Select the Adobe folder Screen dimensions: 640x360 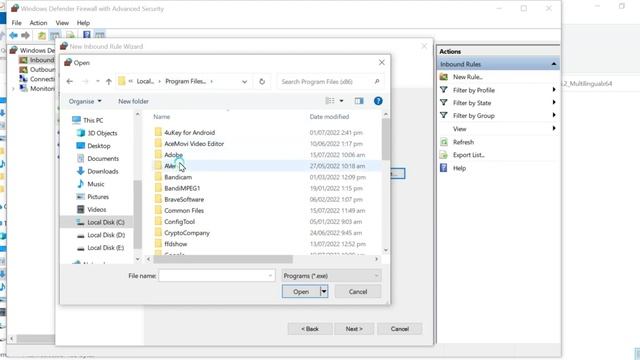click(173, 155)
